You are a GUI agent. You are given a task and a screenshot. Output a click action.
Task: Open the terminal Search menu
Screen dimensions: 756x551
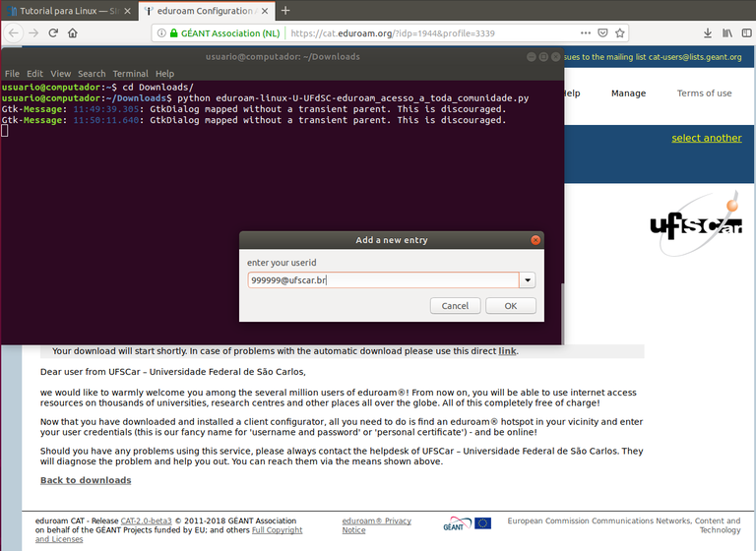coord(92,74)
